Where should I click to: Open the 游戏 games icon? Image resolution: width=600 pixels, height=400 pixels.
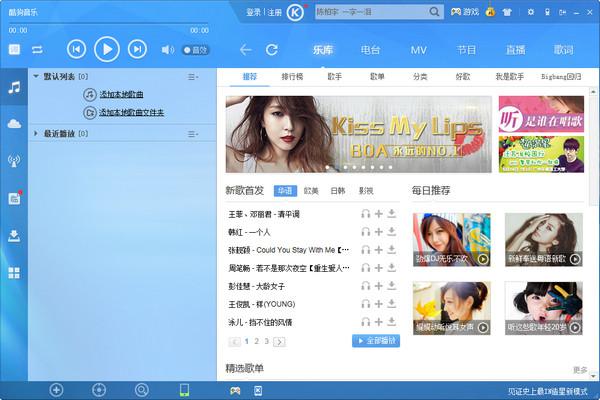tap(465, 12)
